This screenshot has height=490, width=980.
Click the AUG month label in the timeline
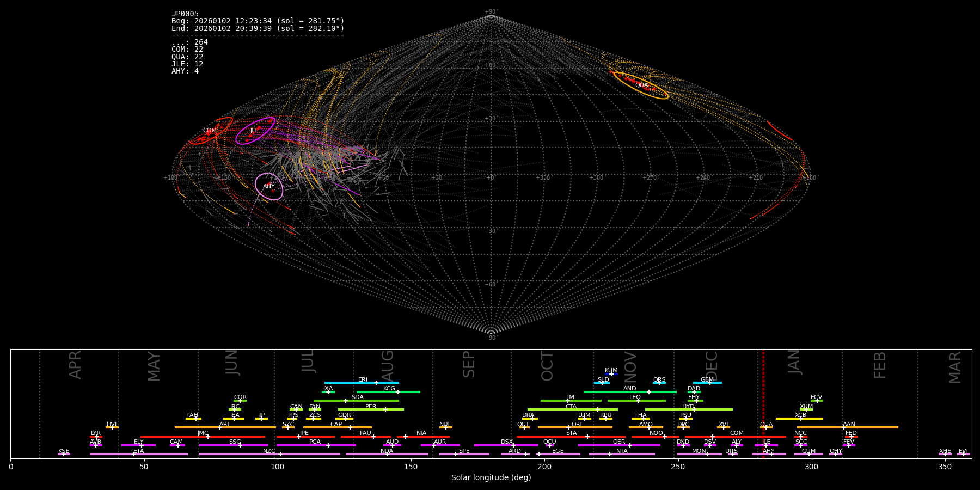387,365
